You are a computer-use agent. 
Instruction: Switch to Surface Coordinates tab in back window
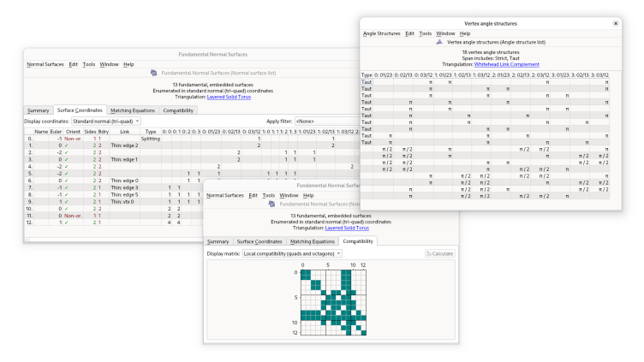pos(80,110)
